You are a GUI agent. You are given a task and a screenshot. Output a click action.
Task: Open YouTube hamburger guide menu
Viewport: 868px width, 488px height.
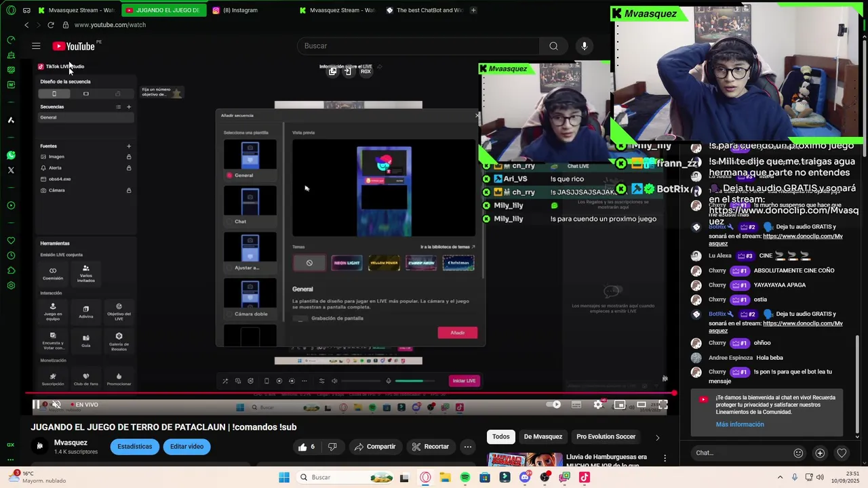pyautogui.click(x=36, y=46)
